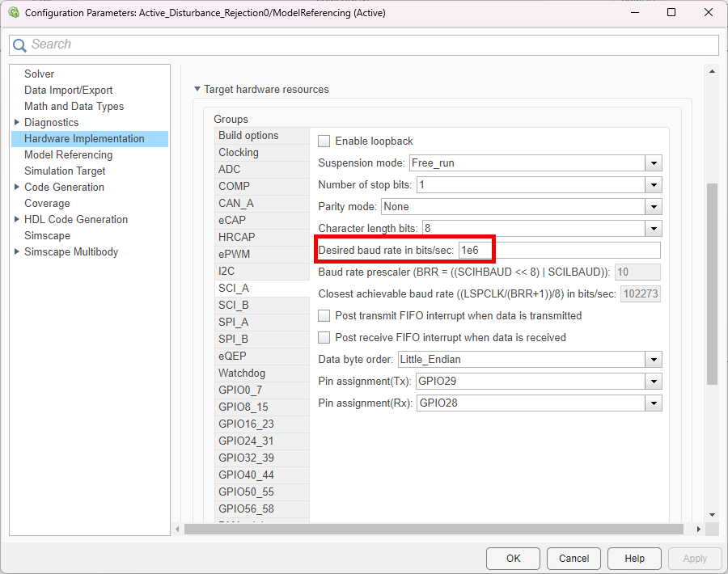Screen dimensions: 728x574
Task: Click the Help button
Action: click(x=634, y=559)
